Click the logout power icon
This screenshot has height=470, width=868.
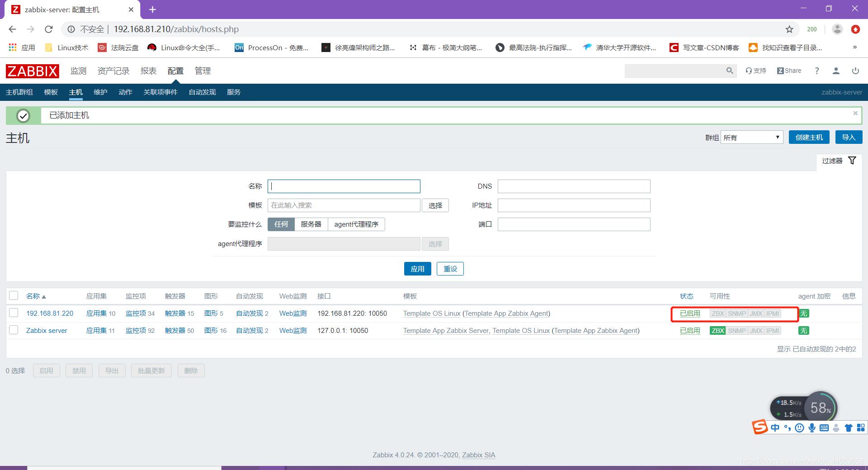tap(855, 71)
